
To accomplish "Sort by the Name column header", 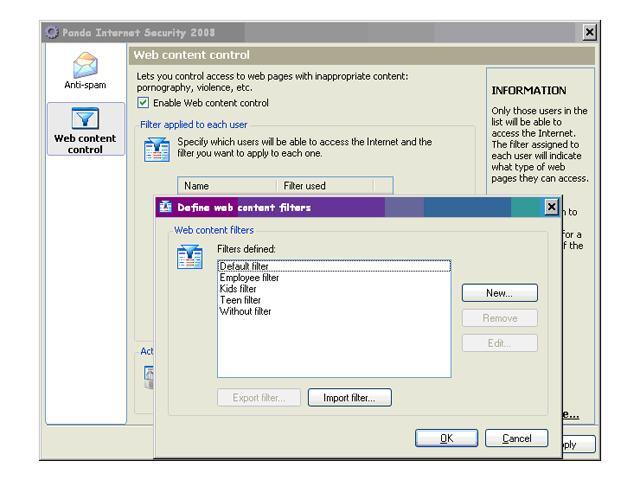I will coord(227,186).
